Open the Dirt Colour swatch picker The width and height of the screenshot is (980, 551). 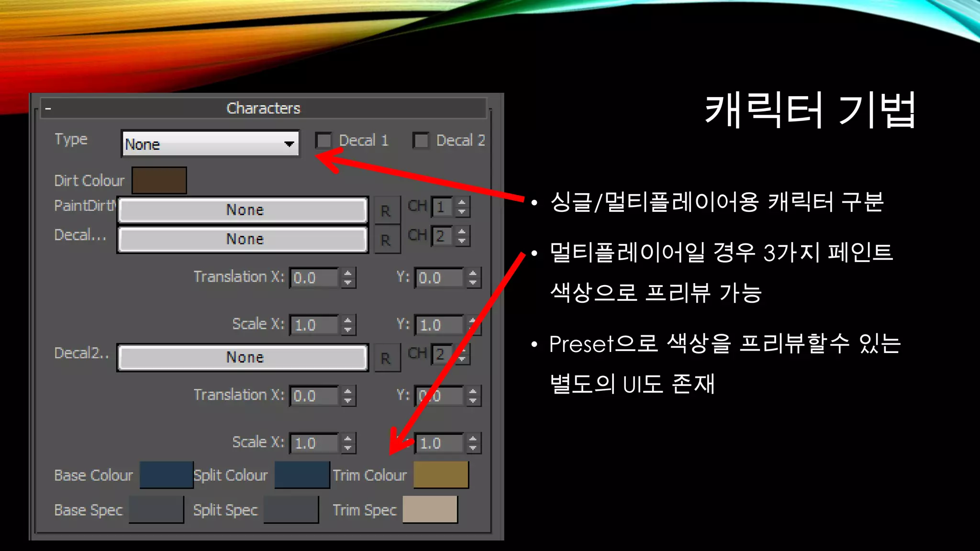(x=159, y=180)
